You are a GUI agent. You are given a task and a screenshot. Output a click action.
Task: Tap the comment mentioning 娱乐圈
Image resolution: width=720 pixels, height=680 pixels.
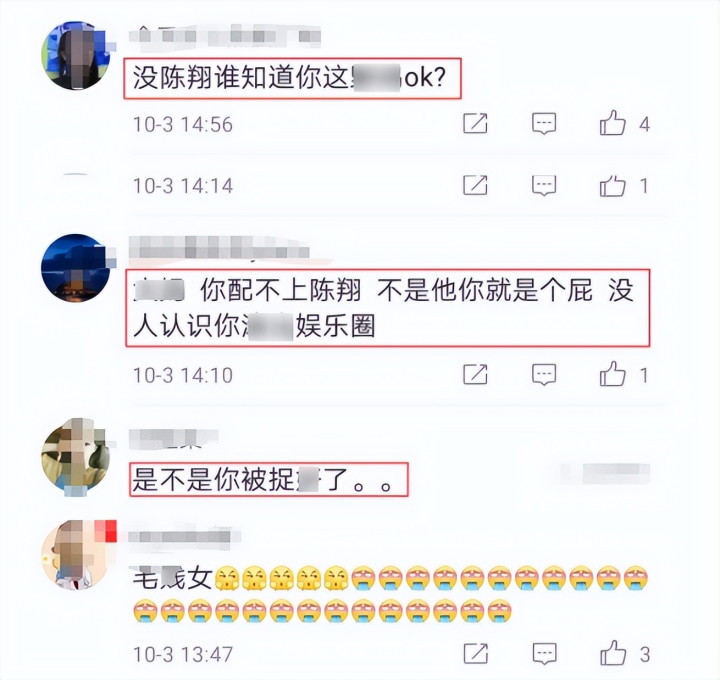coord(388,308)
